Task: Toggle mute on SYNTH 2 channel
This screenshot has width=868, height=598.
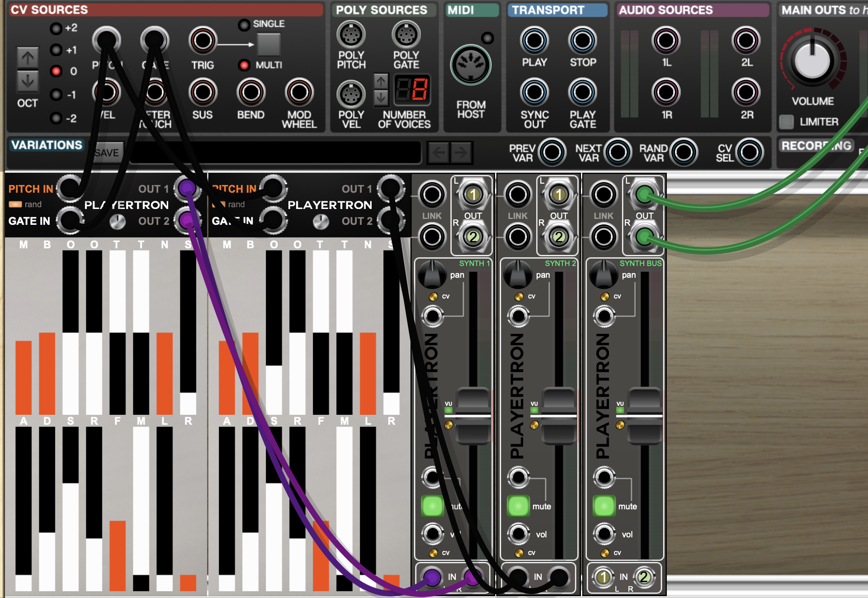Action: pyautogui.click(x=518, y=506)
